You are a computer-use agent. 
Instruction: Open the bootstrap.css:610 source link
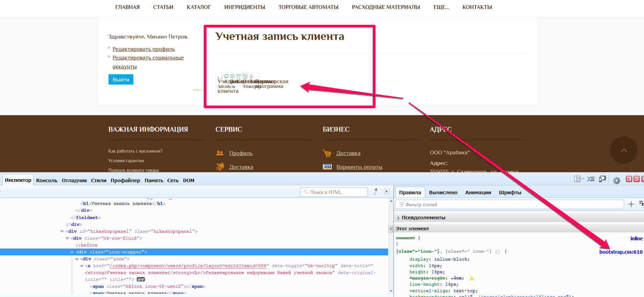click(x=621, y=252)
